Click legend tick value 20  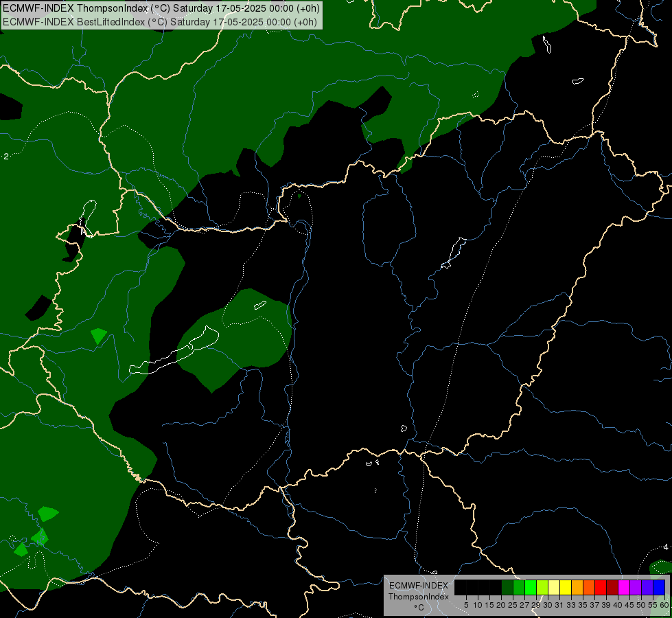501,605
